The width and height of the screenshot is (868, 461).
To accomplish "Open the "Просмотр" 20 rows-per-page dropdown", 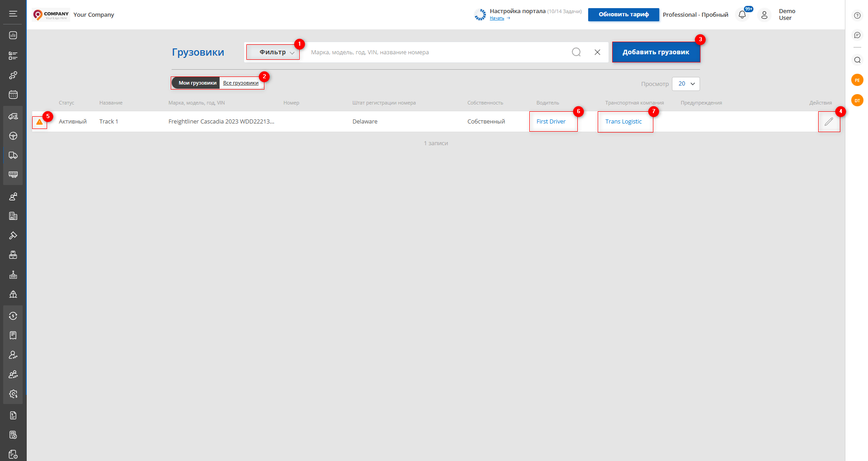I will pyautogui.click(x=686, y=84).
